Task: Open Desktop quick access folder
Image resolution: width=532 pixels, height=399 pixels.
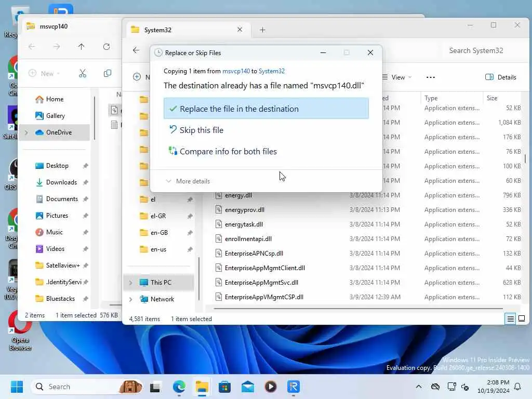Action: (57, 166)
